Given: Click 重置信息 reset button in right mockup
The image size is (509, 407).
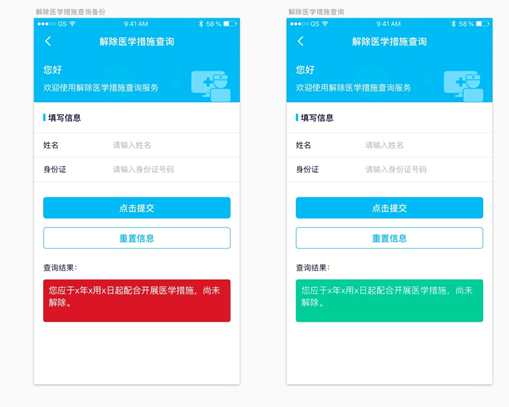Looking at the screenshot, I should pos(389,238).
